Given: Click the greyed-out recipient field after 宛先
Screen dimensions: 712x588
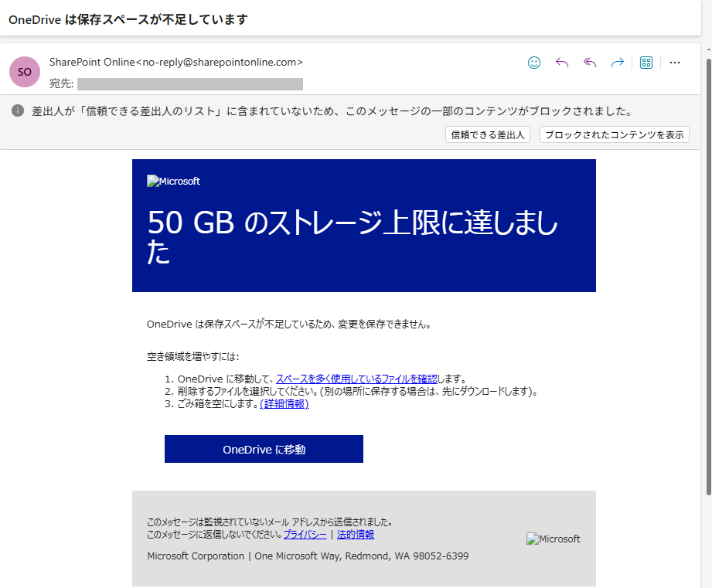Looking at the screenshot, I should click(190, 84).
